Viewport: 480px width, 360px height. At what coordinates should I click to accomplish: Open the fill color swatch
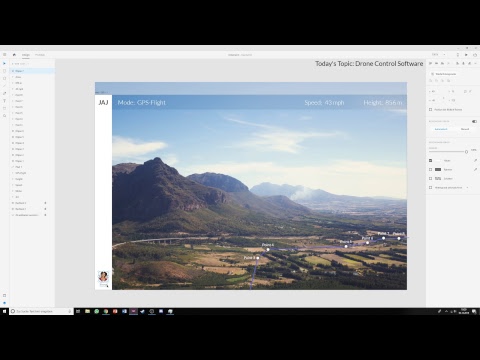point(438,160)
